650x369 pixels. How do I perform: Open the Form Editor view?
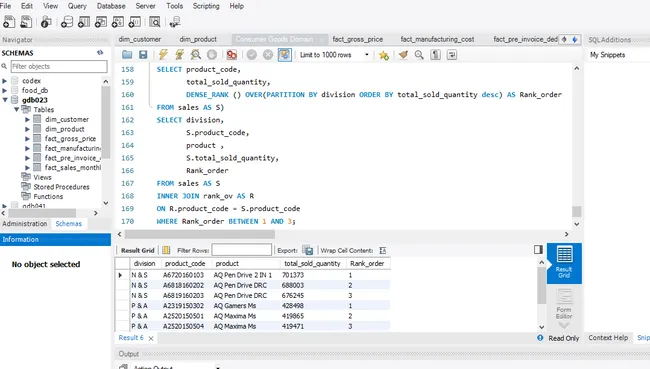[x=564, y=305]
